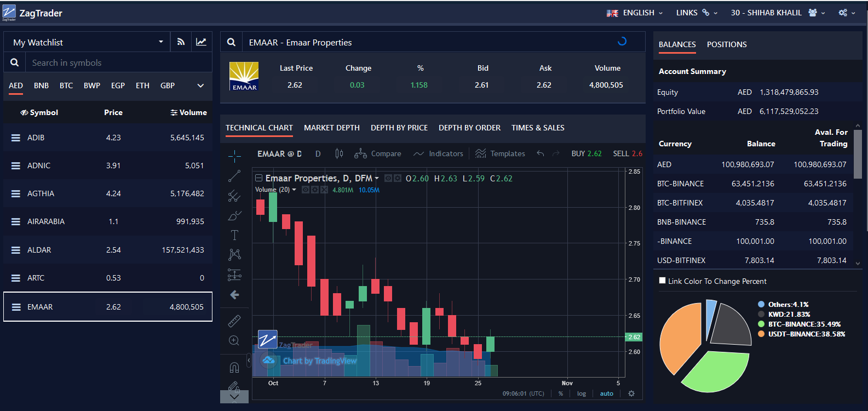Select the BALANCES tab
Screen dimensions: 868x411
[677, 44]
